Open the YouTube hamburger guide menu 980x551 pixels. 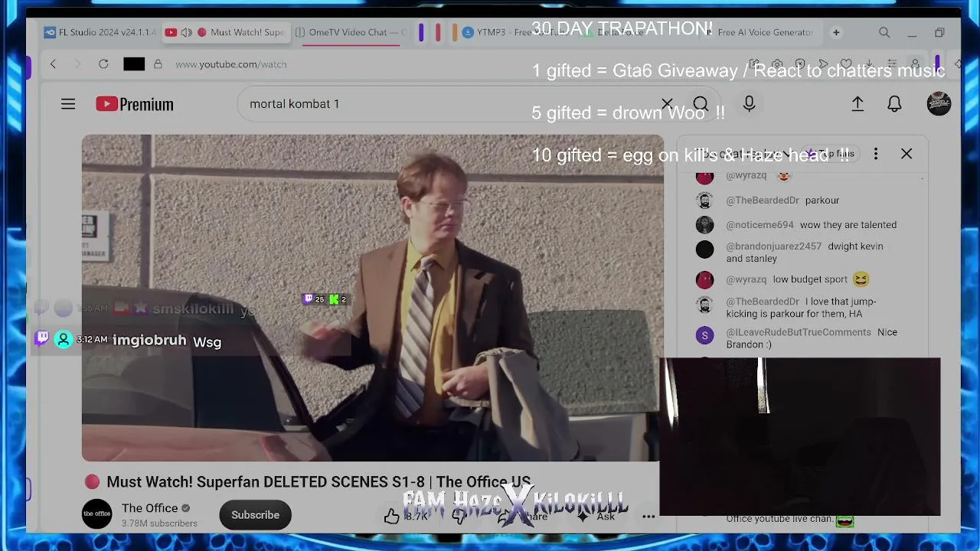(68, 104)
